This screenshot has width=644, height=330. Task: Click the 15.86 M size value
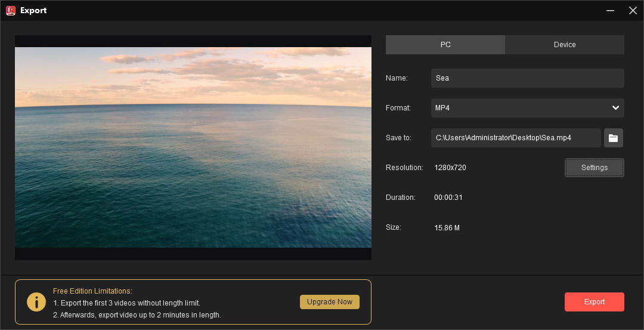coord(447,228)
